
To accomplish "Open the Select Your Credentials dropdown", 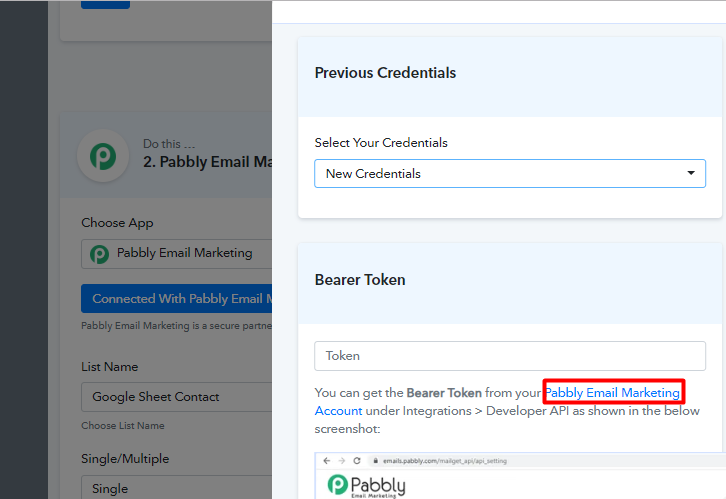I will [510, 174].
